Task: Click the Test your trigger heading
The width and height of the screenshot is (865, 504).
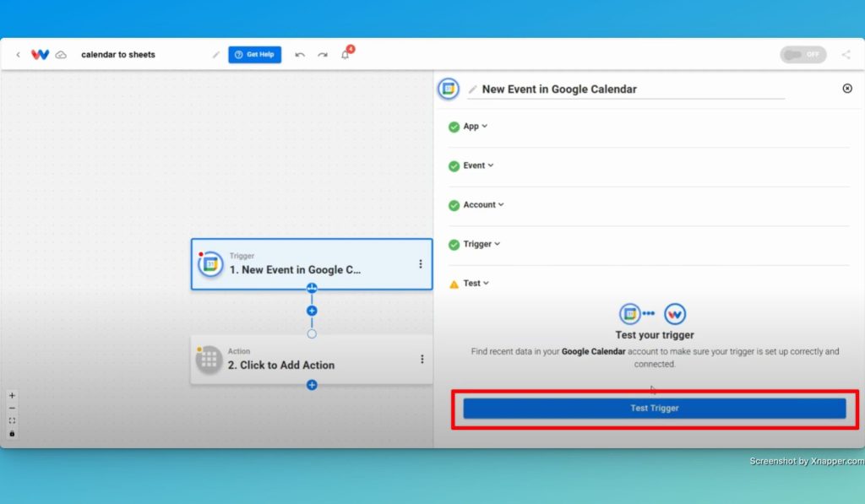Action: pyautogui.click(x=655, y=334)
